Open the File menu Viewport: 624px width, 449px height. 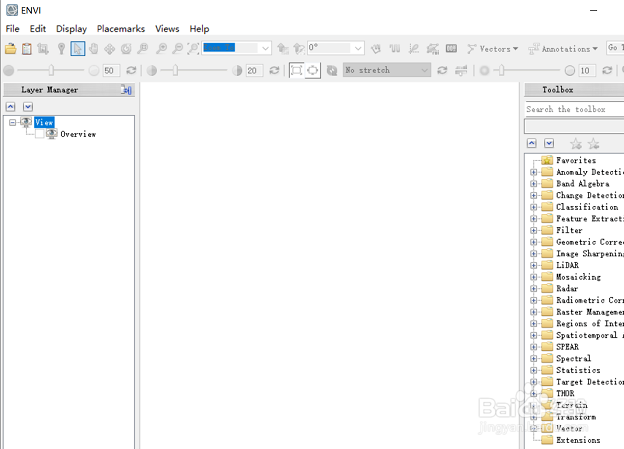12,29
